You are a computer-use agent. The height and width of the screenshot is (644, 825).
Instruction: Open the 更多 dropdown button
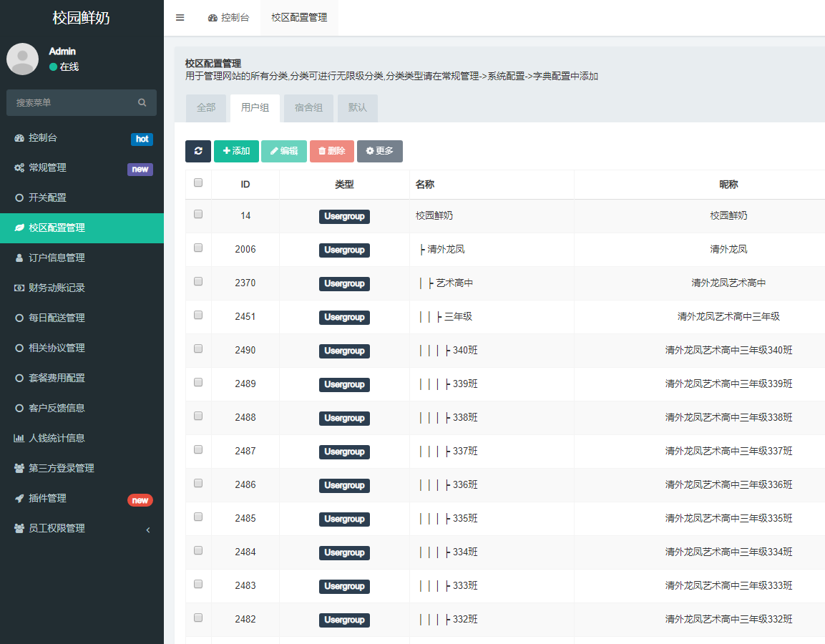coord(379,151)
